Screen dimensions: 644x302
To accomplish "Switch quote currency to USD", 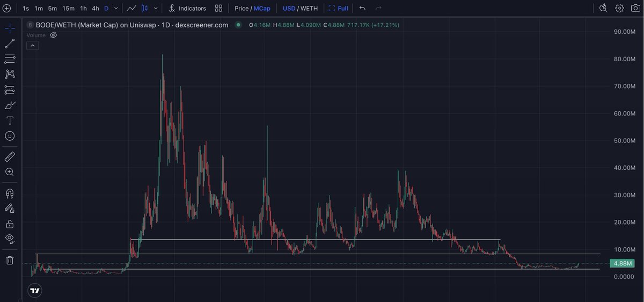I will click(289, 9).
